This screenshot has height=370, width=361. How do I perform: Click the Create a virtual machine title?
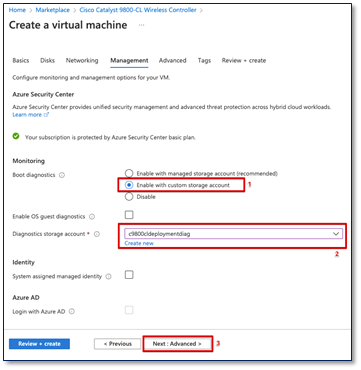[x=68, y=25]
